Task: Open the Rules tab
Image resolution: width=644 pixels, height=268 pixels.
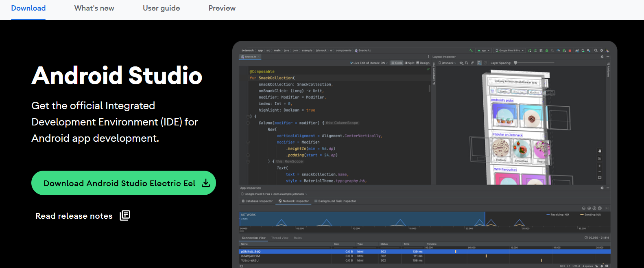Action: [298, 238]
